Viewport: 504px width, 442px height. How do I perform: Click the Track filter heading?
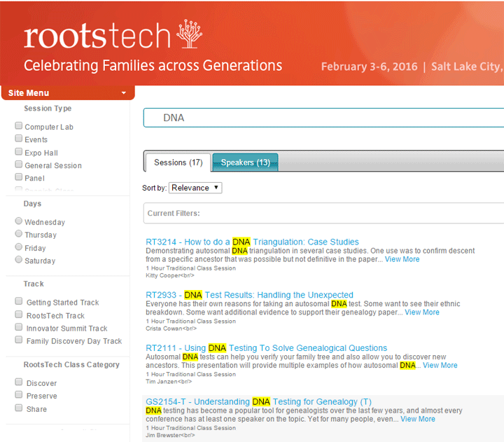pos(34,284)
